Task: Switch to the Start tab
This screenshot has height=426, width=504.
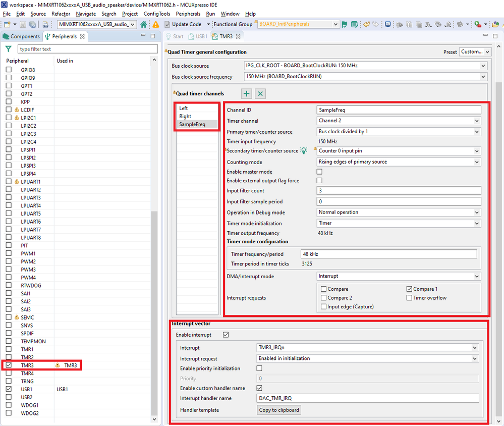Action: 175,36
